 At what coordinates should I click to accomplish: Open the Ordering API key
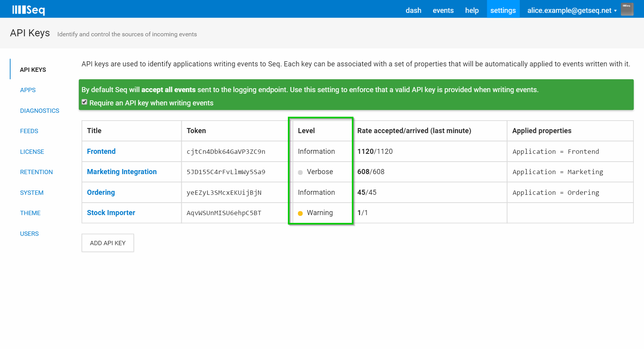[101, 192]
